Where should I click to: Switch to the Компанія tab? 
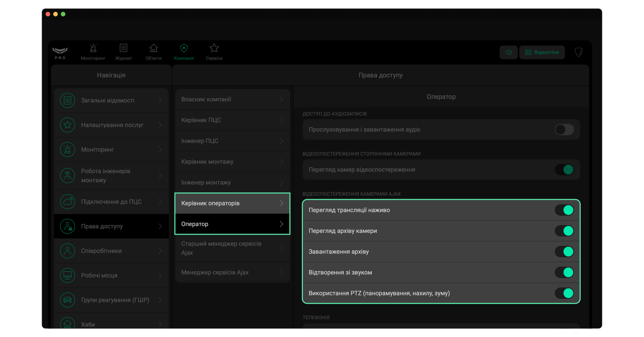(184, 52)
